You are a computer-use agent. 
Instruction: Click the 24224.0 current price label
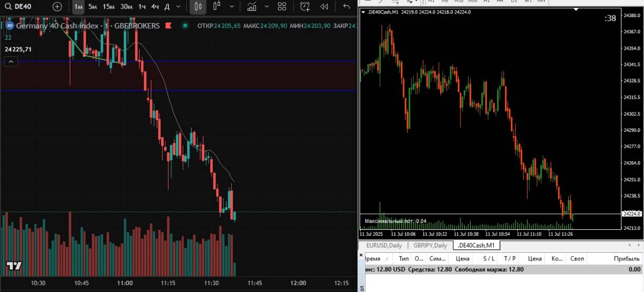tap(631, 214)
